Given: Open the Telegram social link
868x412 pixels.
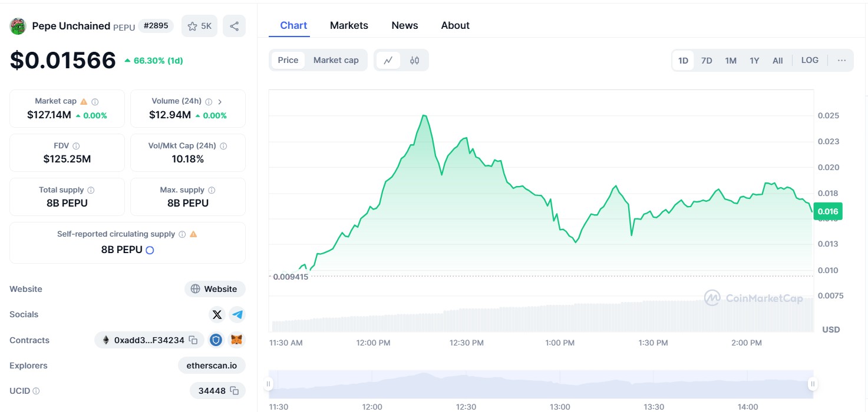Looking at the screenshot, I should click(237, 314).
